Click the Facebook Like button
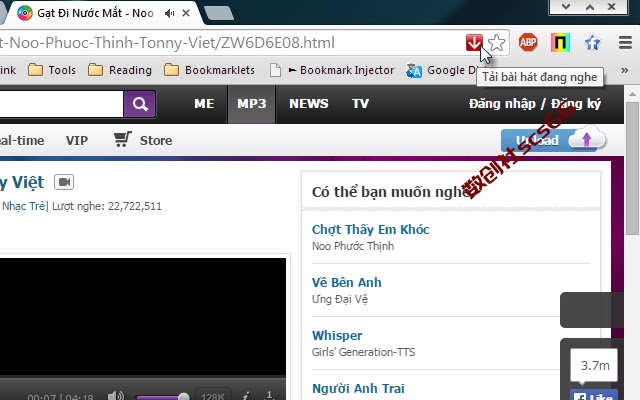Screen dimensions: 640x400 tap(593, 395)
